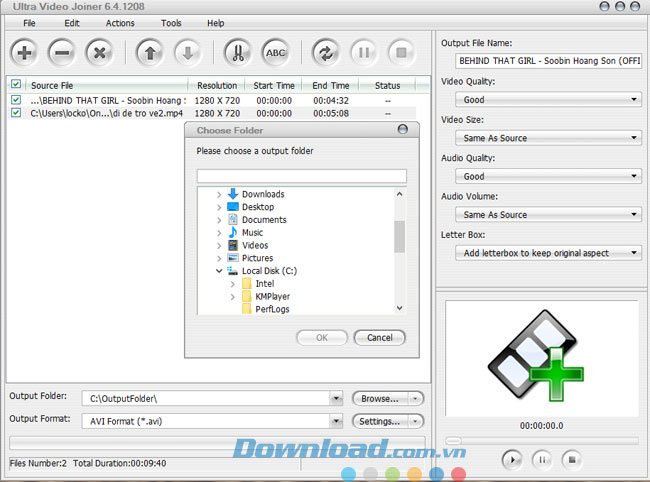Open the Tools menu
Screen dimensions: 650x482
(171, 23)
